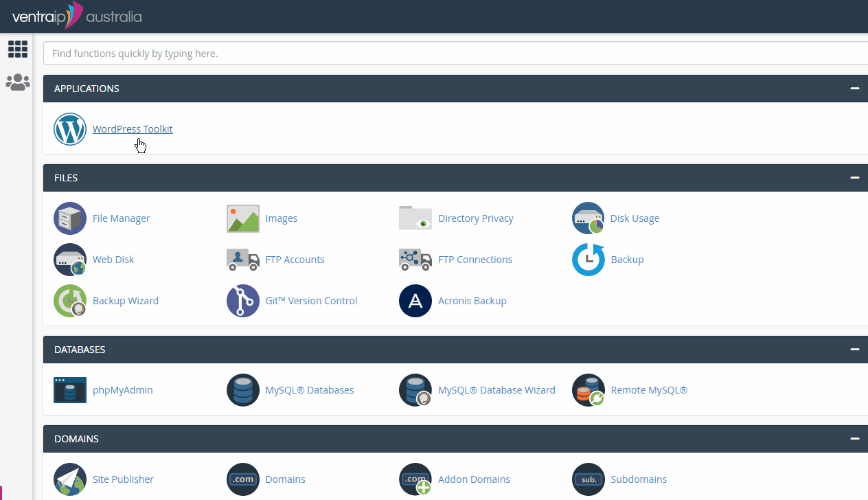Focus the find functions search field
This screenshot has width=868, height=500.
(456, 53)
